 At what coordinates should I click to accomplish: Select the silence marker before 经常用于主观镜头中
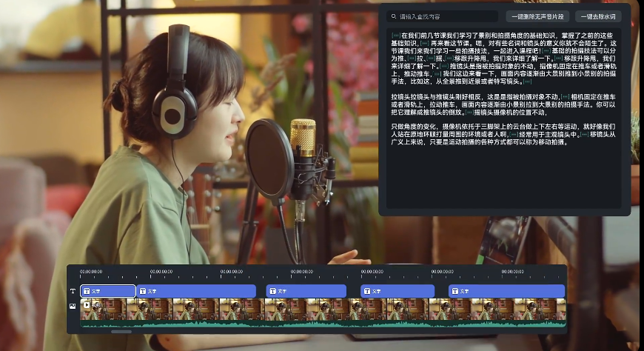click(512, 135)
